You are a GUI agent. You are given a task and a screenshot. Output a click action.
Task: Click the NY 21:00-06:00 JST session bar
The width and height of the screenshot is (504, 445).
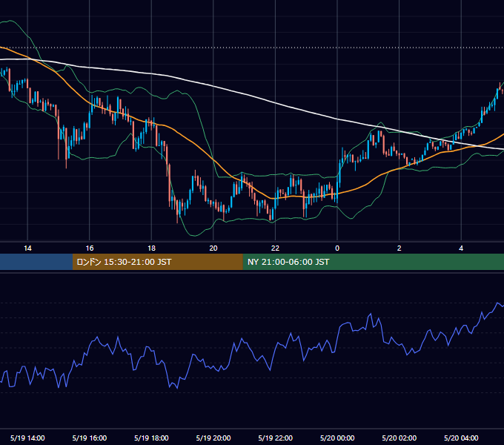pos(373,262)
